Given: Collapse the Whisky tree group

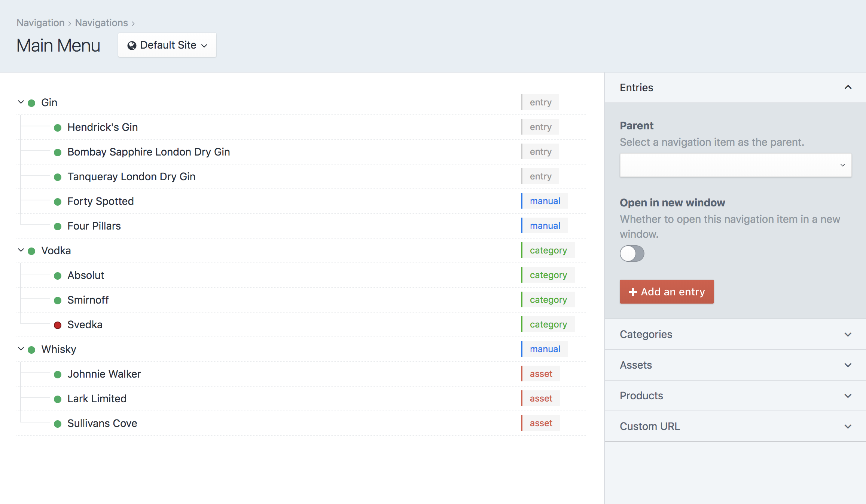Looking at the screenshot, I should 21,349.
